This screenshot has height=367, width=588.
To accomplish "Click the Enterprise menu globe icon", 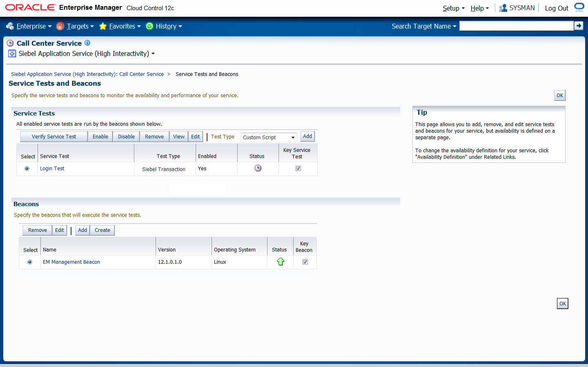I will point(10,26).
